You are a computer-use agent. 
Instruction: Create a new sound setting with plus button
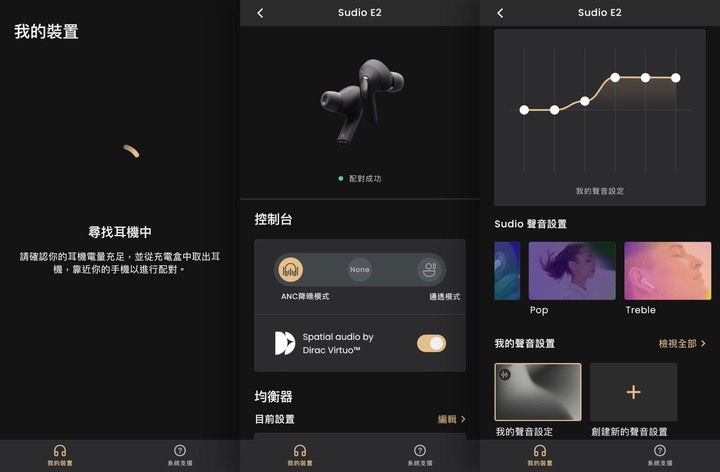pos(633,392)
